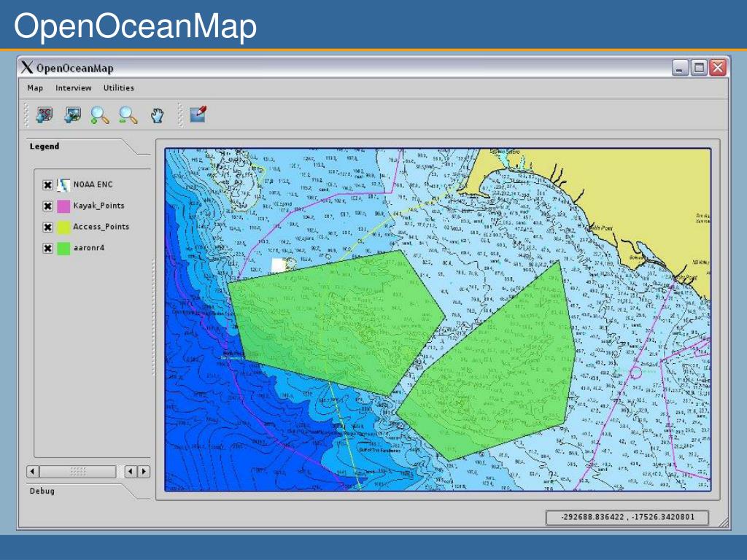Uncheck the aaronr4 layer checkbox
The image size is (747, 560).
click(47, 248)
